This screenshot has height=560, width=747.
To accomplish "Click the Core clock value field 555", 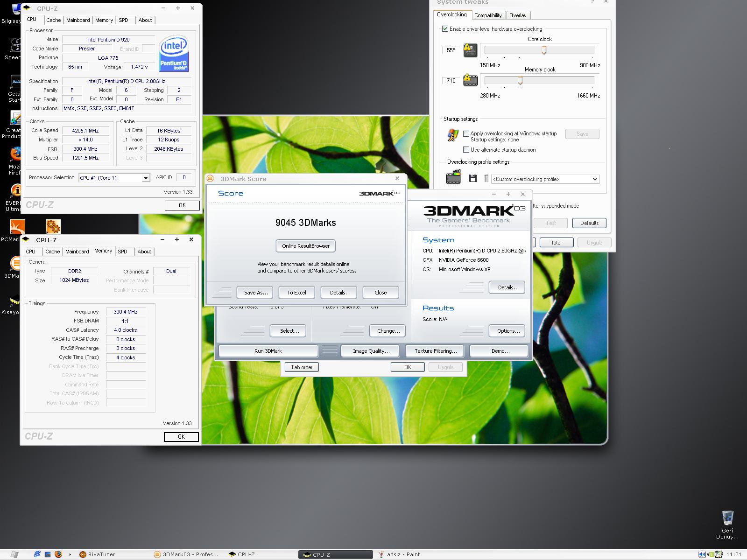I will [451, 50].
